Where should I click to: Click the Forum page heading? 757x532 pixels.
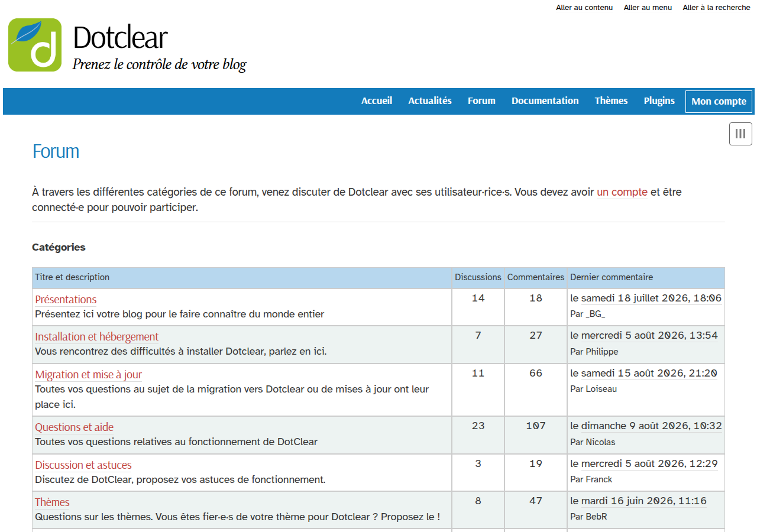(x=56, y=152)
